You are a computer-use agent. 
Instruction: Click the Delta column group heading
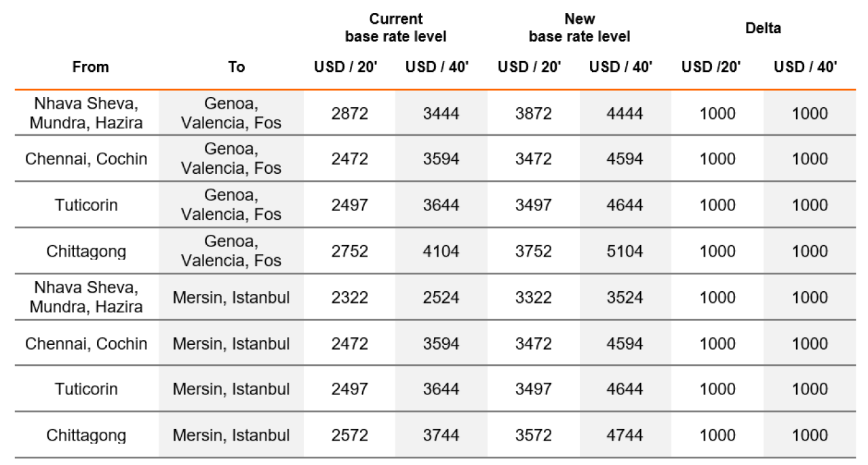[763, 28]
